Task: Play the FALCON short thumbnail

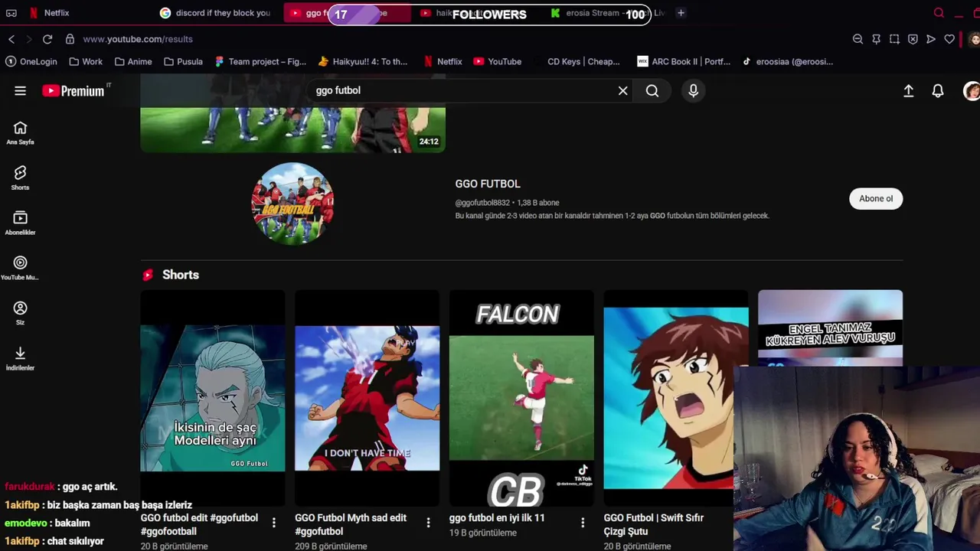Action: [x=521, y=399]
